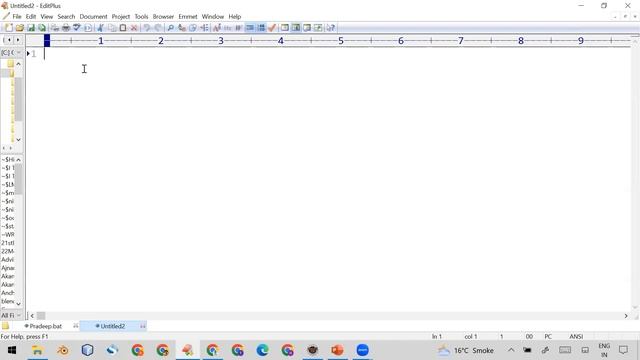The height and width of the screenshot is (360, 640).
Task: Click the Redo toolbar icon
Action: point(158,28)
